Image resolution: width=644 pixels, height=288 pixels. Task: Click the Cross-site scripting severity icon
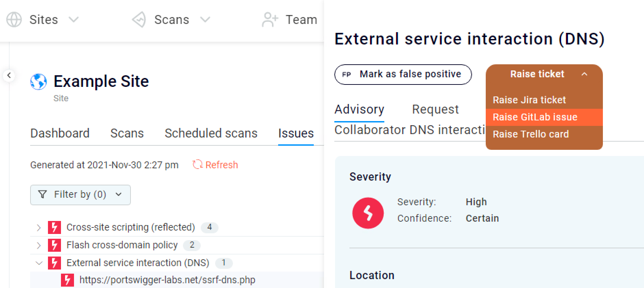coord(54,227)
